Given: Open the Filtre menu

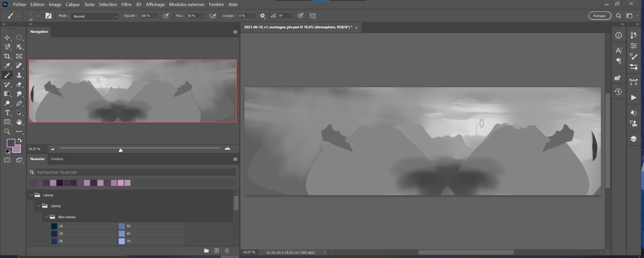Looking at the screenshot, I should pos(126,4).
